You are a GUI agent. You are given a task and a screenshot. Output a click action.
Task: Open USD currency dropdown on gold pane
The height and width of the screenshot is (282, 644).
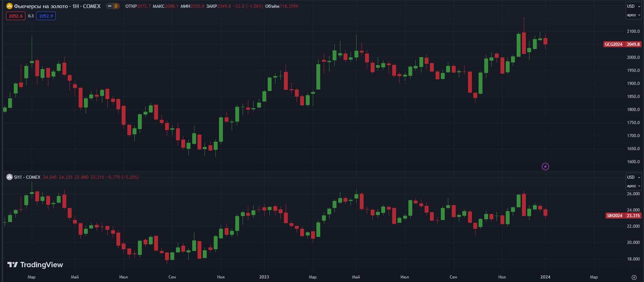(x=633, y=6)
